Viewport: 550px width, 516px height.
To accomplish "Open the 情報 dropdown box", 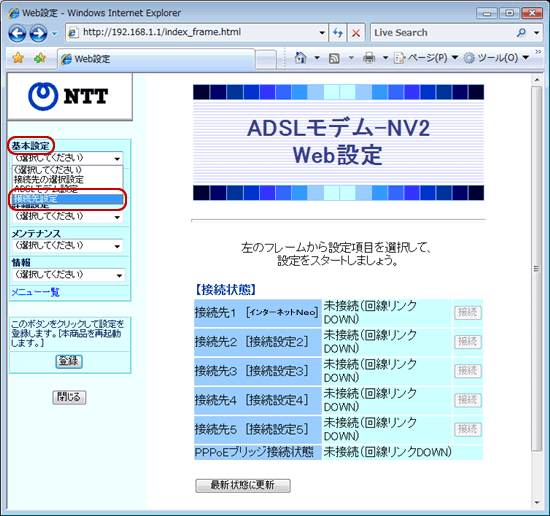I will point(68,275).
